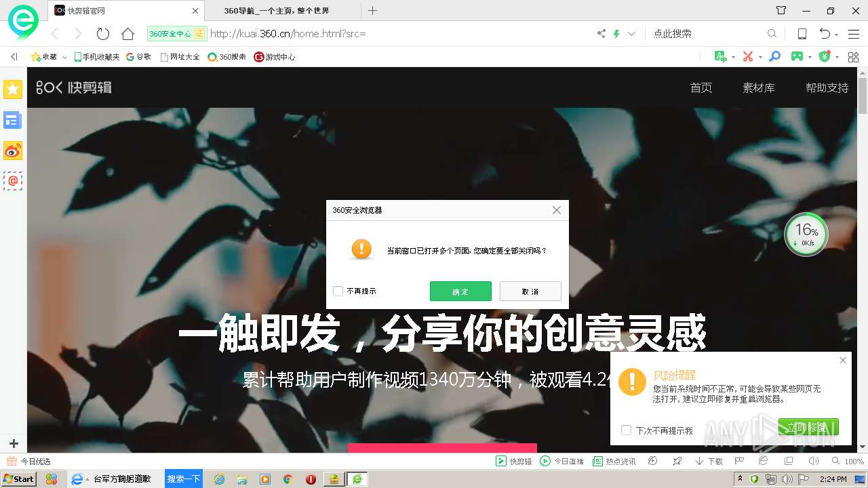Click the 确定 button in the dialog
Screen dimensions: 868x488
point(460,291)
